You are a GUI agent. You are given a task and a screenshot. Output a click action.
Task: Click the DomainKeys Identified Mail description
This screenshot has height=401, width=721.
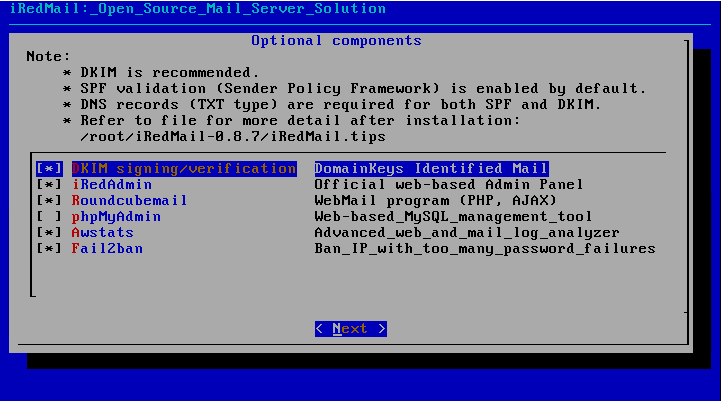(431, 169)
